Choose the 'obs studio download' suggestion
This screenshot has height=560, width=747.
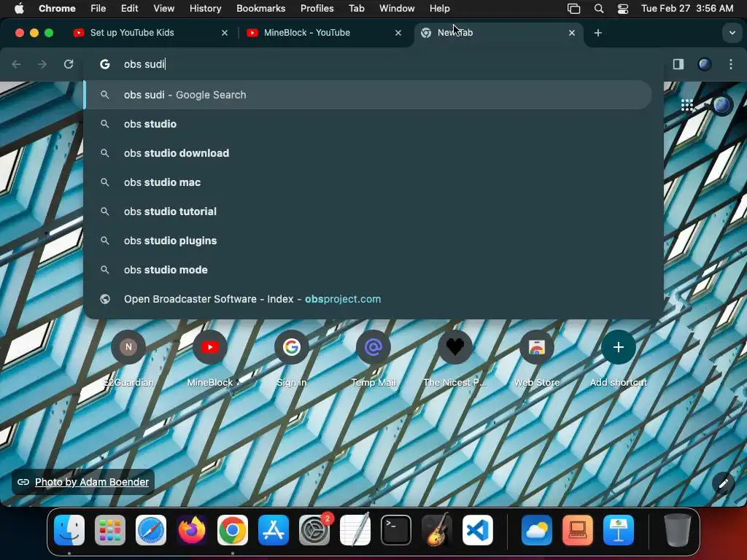(368, 153)
